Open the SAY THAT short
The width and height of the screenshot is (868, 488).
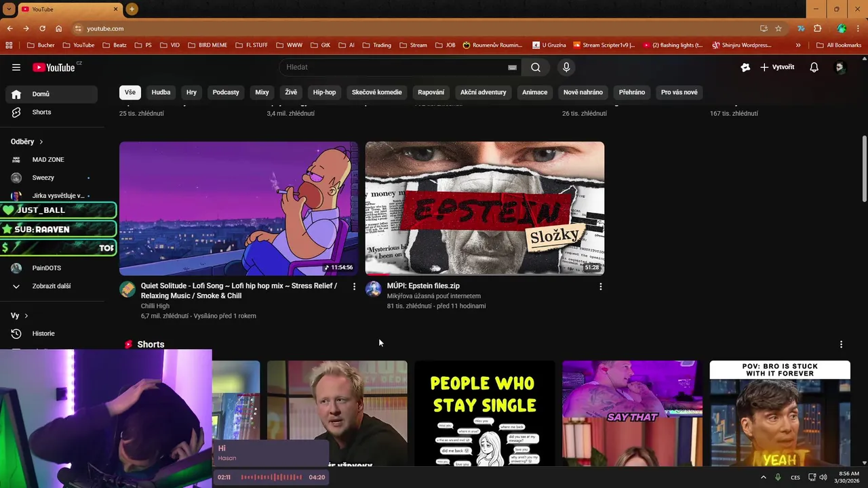point(632,413)
